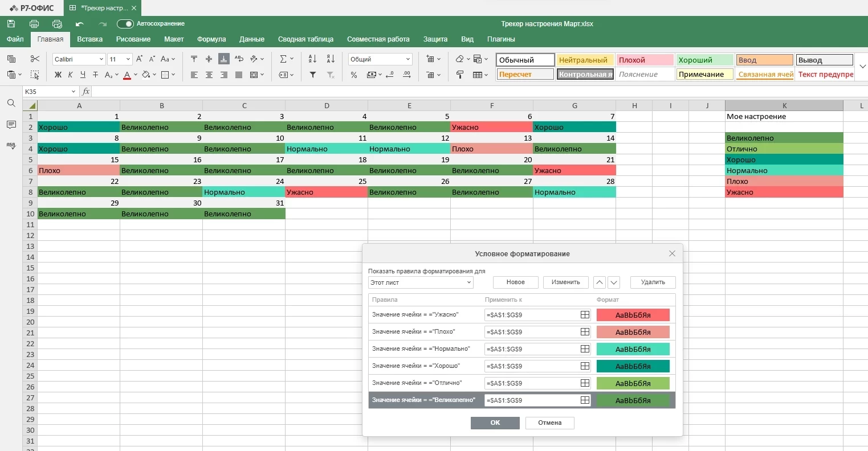Click the green format preview for "Отлично" rule

coord(633,383)
